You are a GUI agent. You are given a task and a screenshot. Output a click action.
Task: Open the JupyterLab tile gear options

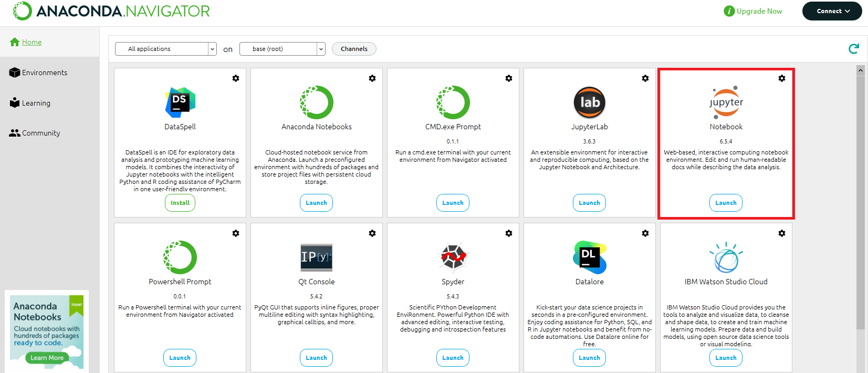click(x=645, y=78)
